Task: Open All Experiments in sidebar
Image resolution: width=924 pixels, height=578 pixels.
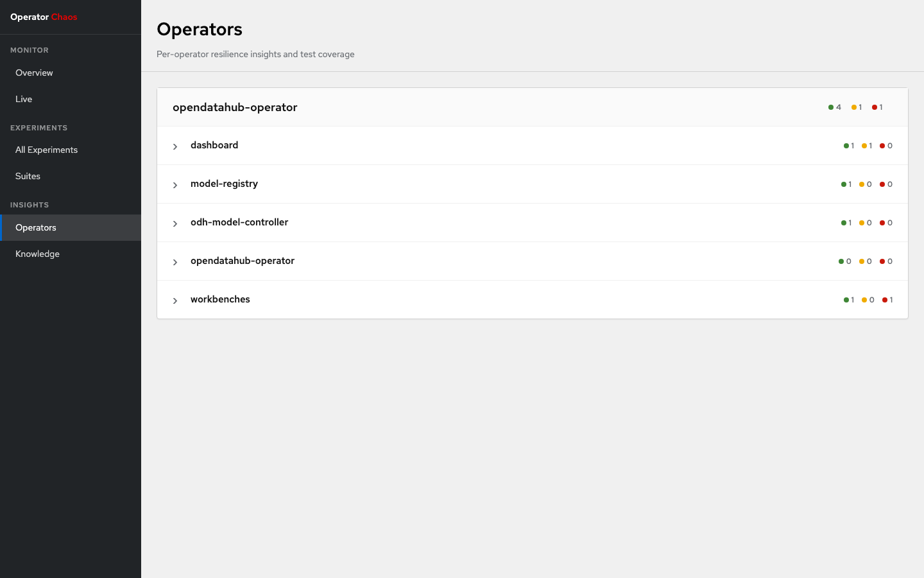Action: pyautogui.click(x=46, y=150)
